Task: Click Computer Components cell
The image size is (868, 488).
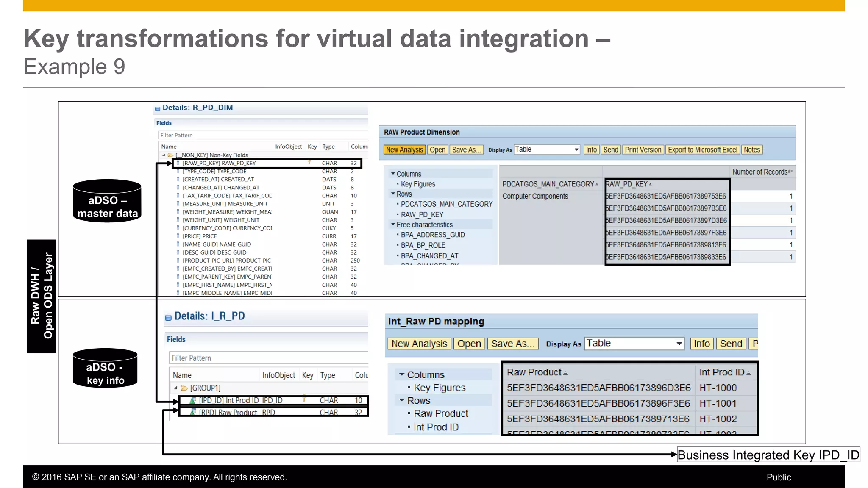Action: [x=535, y=196]
